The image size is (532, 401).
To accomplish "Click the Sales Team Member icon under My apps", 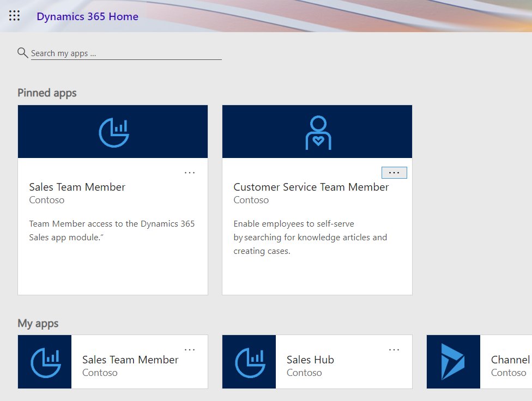I will coord(44,361).
